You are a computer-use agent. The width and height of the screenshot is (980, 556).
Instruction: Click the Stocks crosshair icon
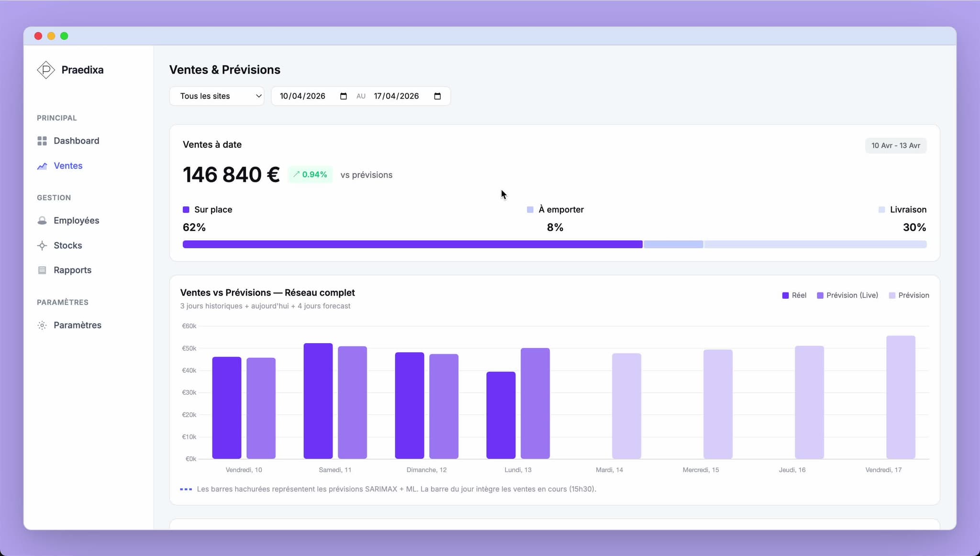pos(42,245)
